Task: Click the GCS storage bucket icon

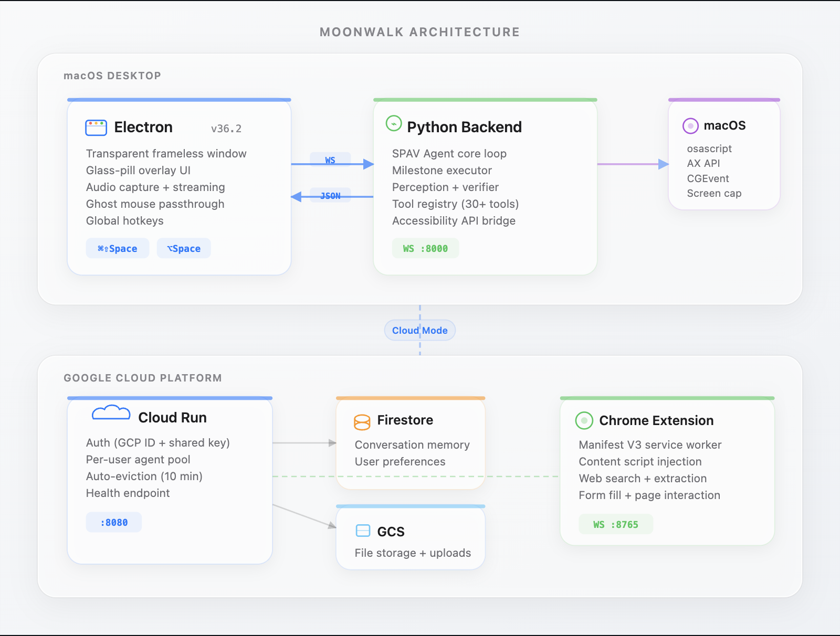Action: coord(363,531)
